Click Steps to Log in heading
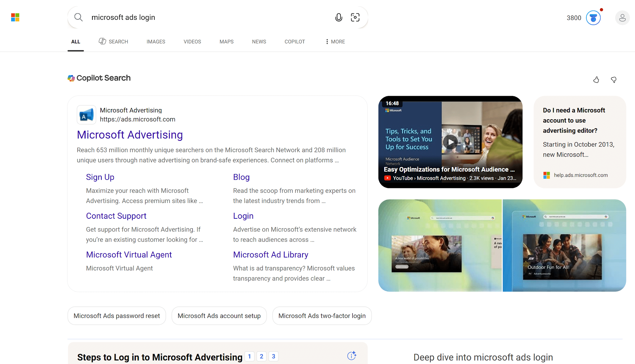This screenshot has width=635, height=364. (160, 357)
